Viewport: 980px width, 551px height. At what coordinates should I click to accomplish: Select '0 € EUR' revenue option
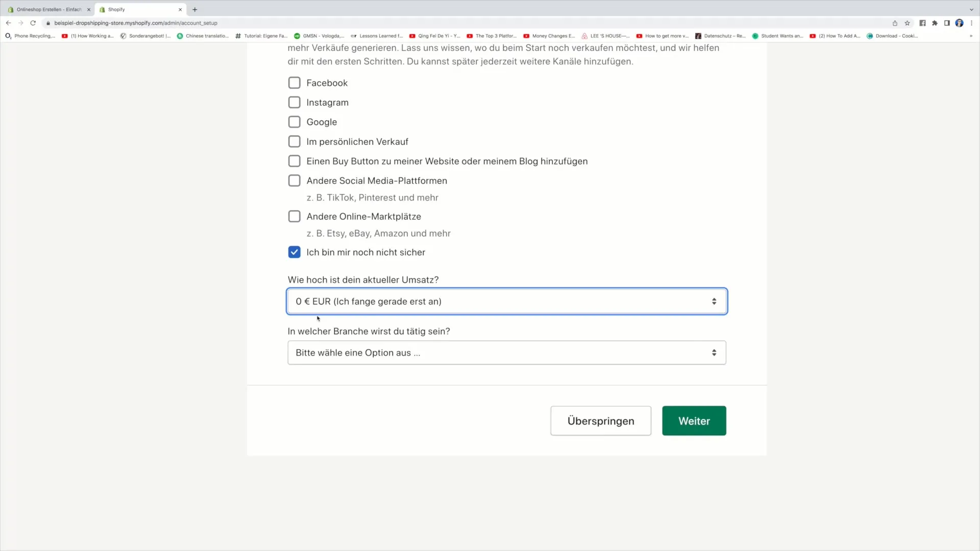(x=506, y=300)
